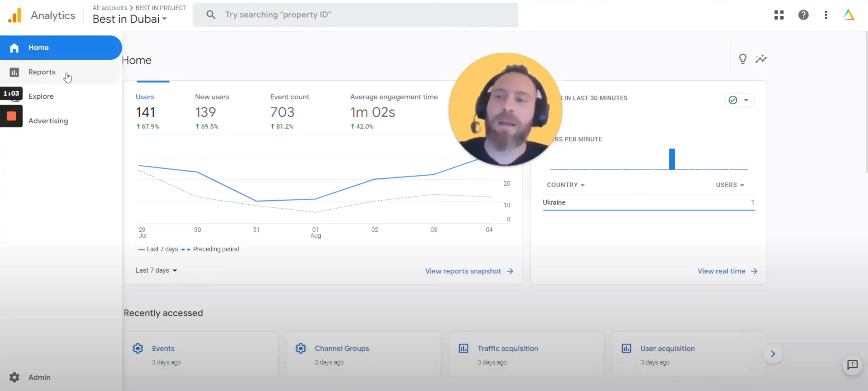Click the BEST IN PROJECT breadcrumb
The width and height of the screenshot is (868, 391).
click(161, 8)
